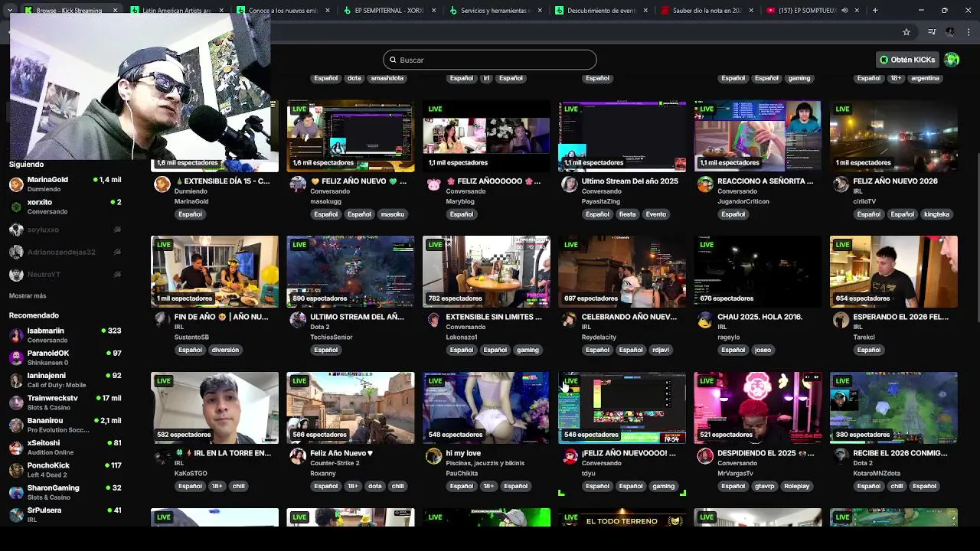Open offline channel soyluxxo avatar

point(16,230)
